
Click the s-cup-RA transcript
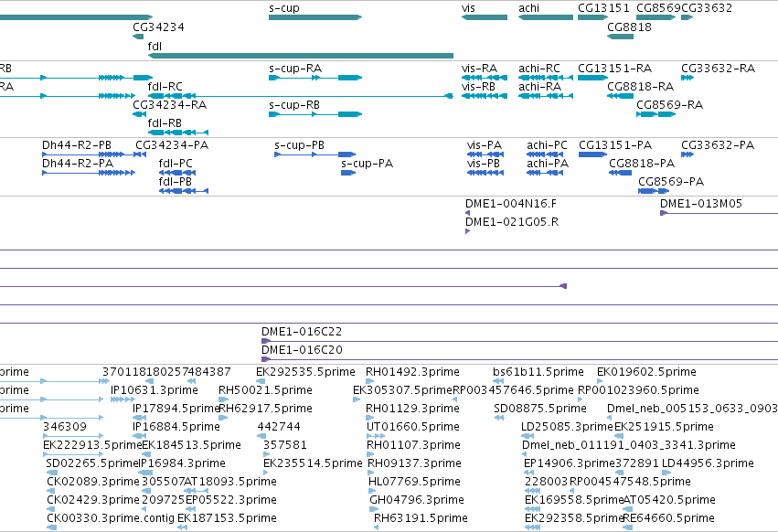[315, 78]
